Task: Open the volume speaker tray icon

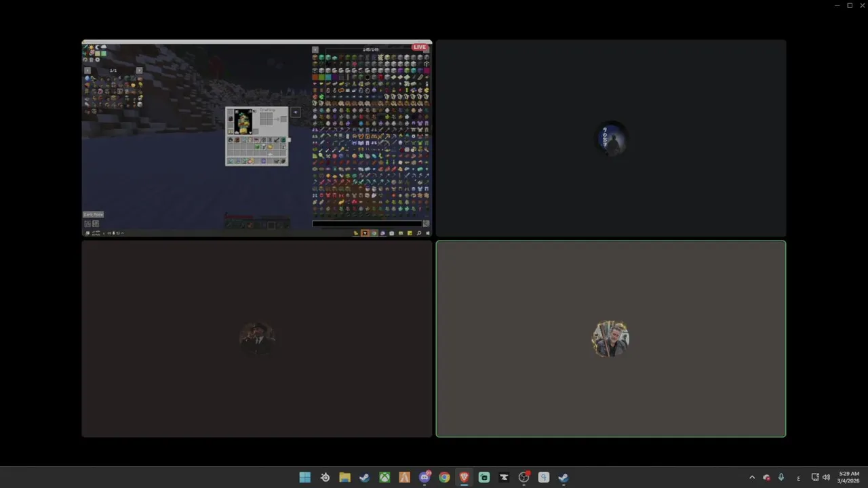Action: click(x=826, y=477)
